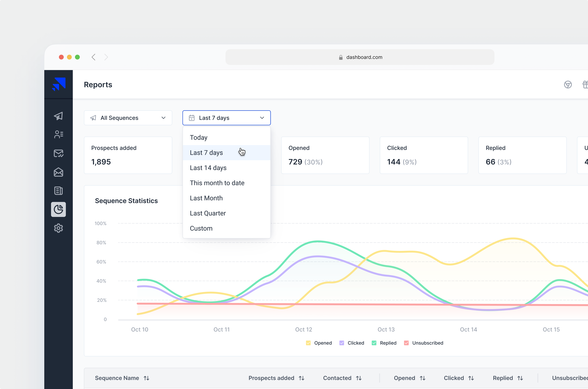Choose Custom date range option
Image resolution: width=588 pixels, height=389 pixels.
(x=201, y=228)
